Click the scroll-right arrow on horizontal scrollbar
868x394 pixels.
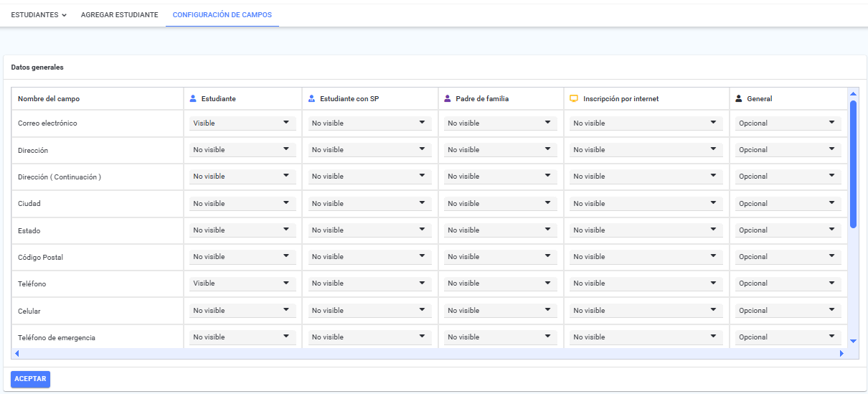[x=841, y=354]
